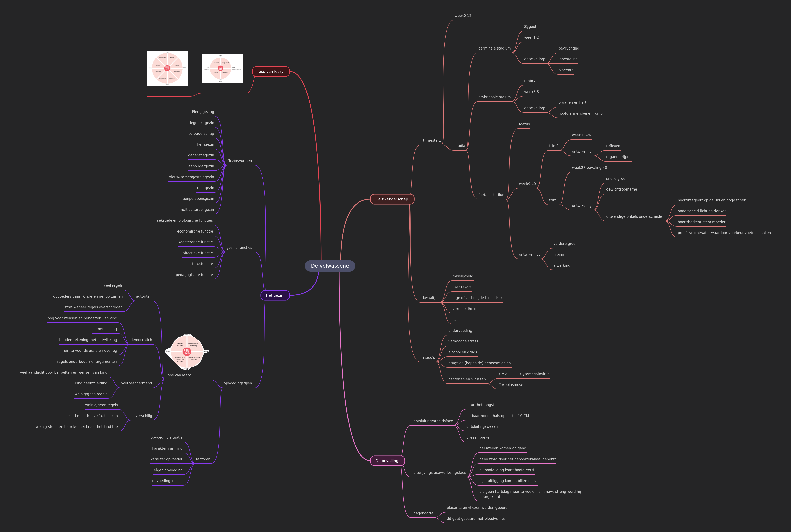
Task: Click the text nieuw-samengesteldgezin
Action: (x=191, y=177)
